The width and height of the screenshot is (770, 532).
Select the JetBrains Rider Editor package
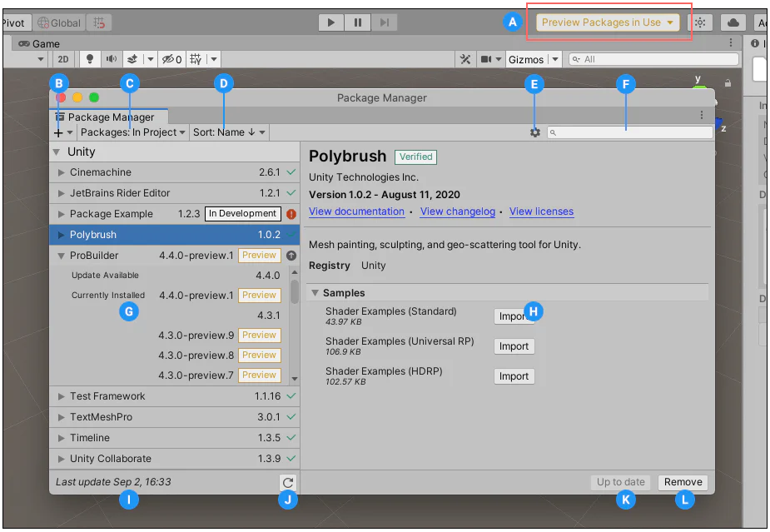(x=174, y=193)
